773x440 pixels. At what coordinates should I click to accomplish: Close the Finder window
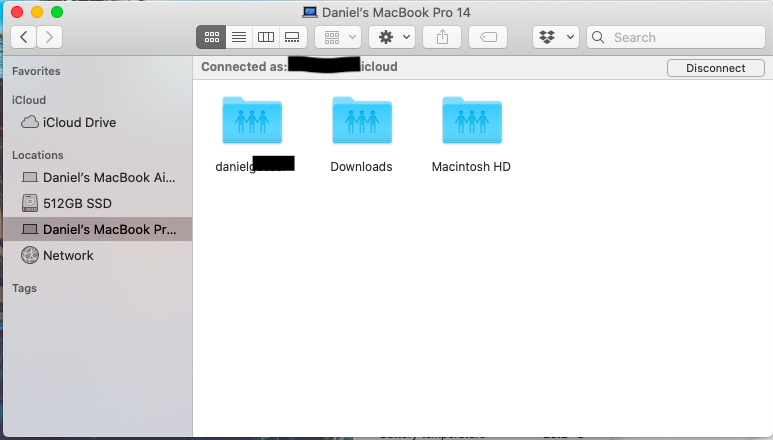17,12
